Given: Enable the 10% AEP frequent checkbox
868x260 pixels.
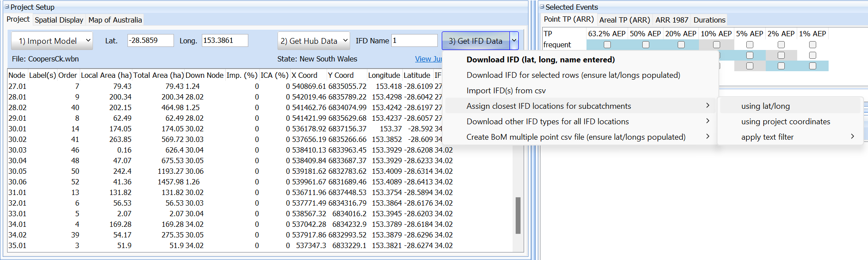Looking at the screenshot, I should [x=717, y=45].
